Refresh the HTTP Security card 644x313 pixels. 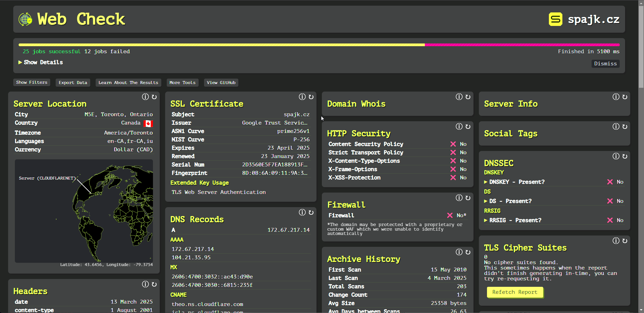(x=468, y=126)
